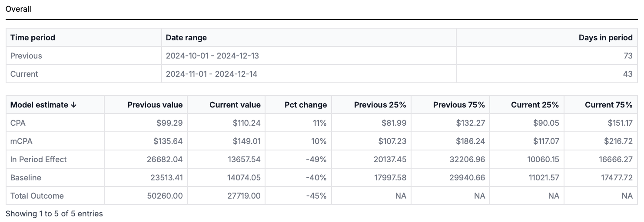Click the Previous time period row
This screenshot has width=644, height=222.
(26, 56)
